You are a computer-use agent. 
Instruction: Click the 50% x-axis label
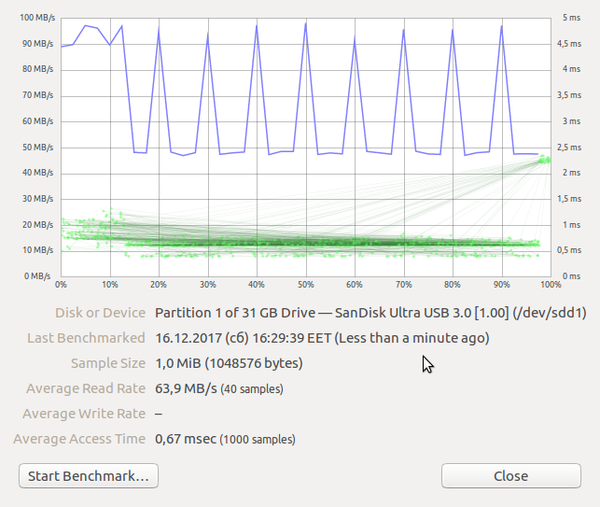[306, 285]
